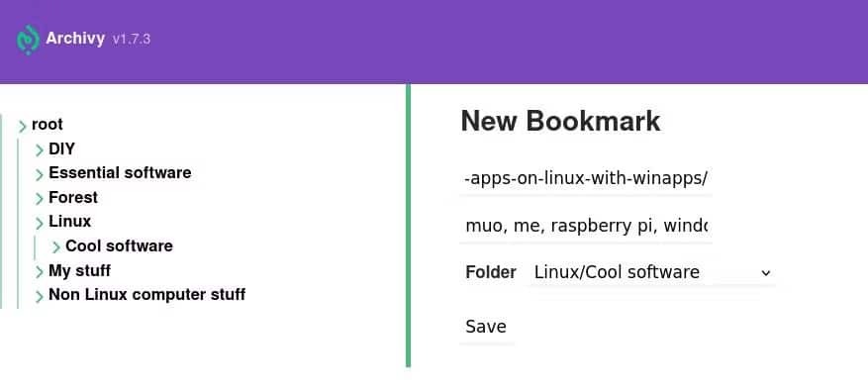Open the Folder dropdown
Screen dimensions: 868x392
[651, 272]
